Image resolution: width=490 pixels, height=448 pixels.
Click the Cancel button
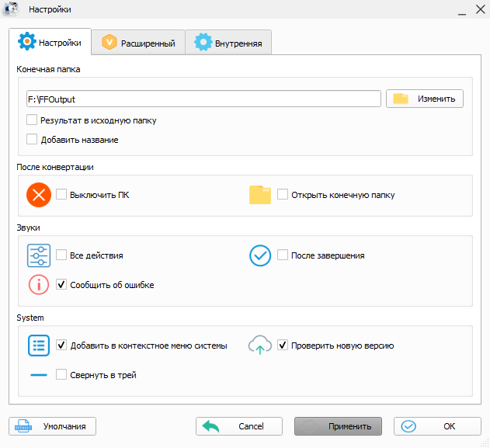pyautogui.click(x=239, y=426)
